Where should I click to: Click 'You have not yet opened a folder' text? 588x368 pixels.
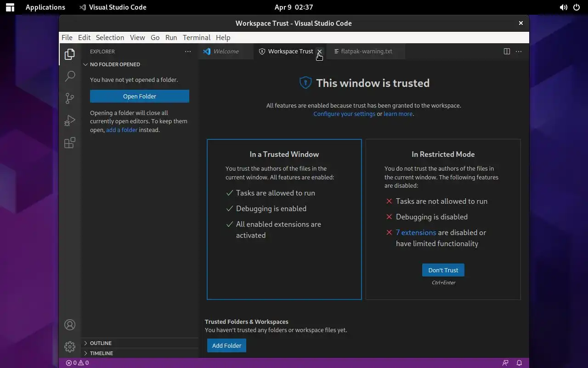[134, 80]
